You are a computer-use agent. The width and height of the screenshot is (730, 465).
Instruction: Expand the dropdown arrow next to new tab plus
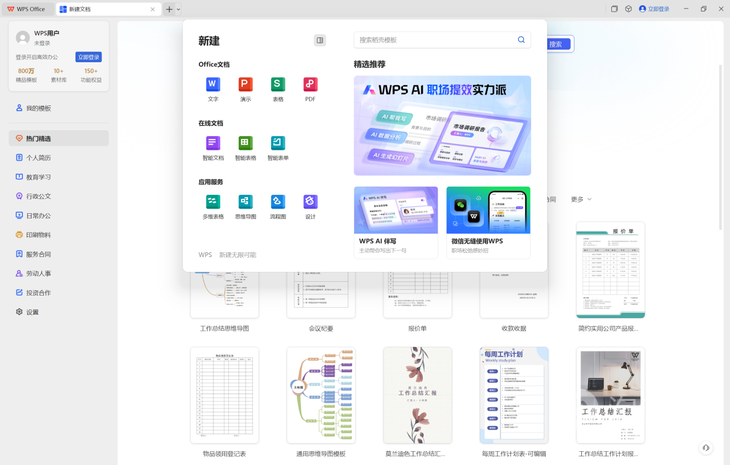(178, 9)
